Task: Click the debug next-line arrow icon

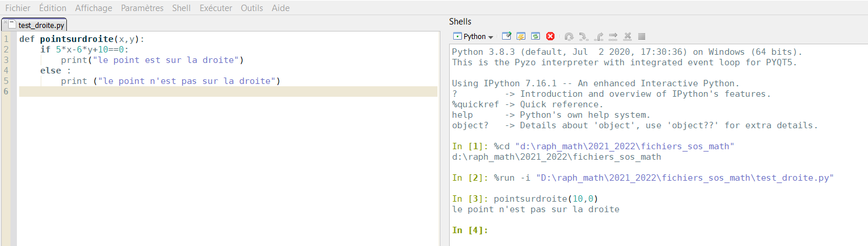Action: 613,36
